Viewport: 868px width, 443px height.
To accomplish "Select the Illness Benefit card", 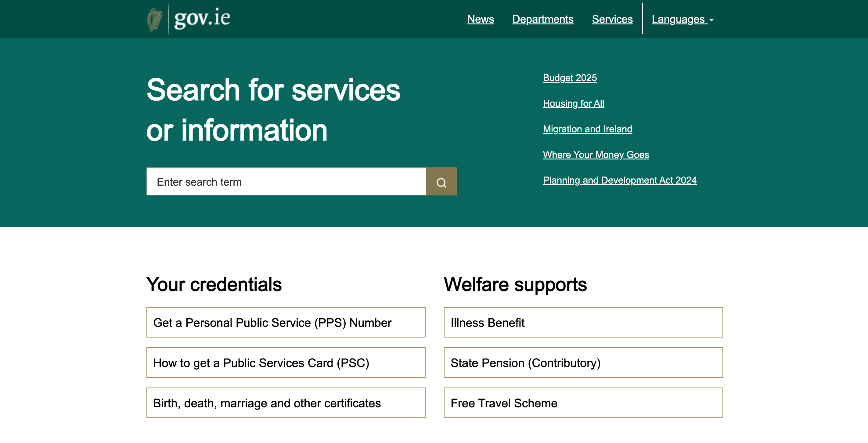I will point(583,322).
